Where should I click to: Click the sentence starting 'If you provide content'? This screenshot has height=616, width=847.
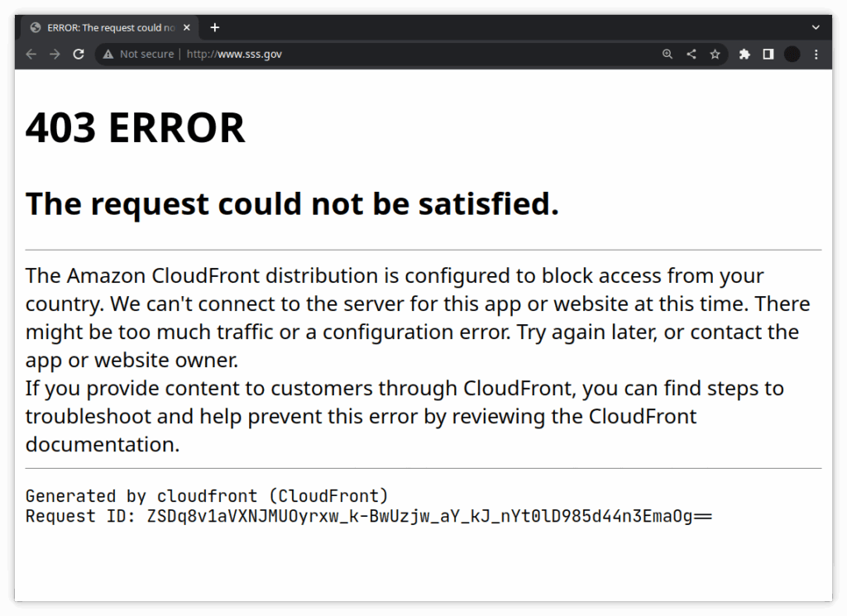[404, 416]
